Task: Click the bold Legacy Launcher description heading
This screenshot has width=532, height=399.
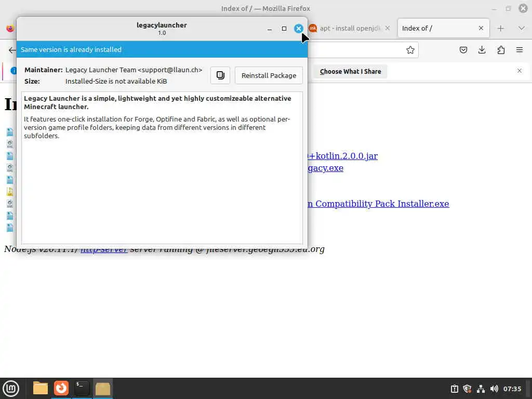Action: pos(157,102)
